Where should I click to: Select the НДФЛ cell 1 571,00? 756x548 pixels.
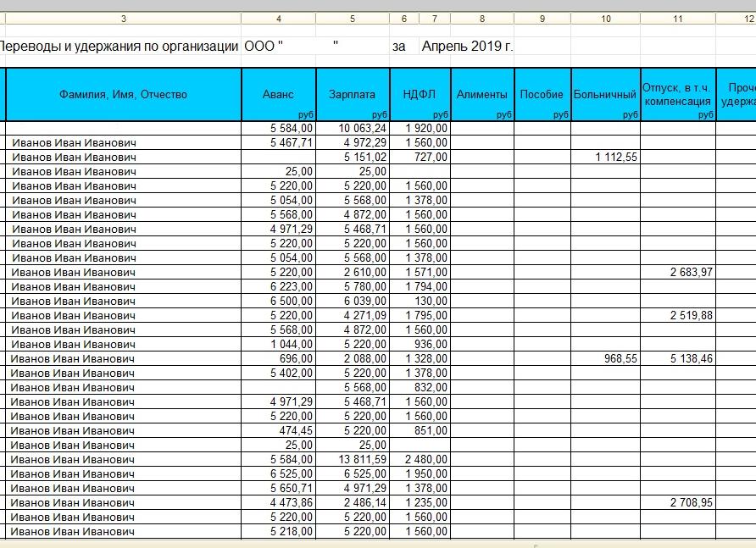click(420, 273)
